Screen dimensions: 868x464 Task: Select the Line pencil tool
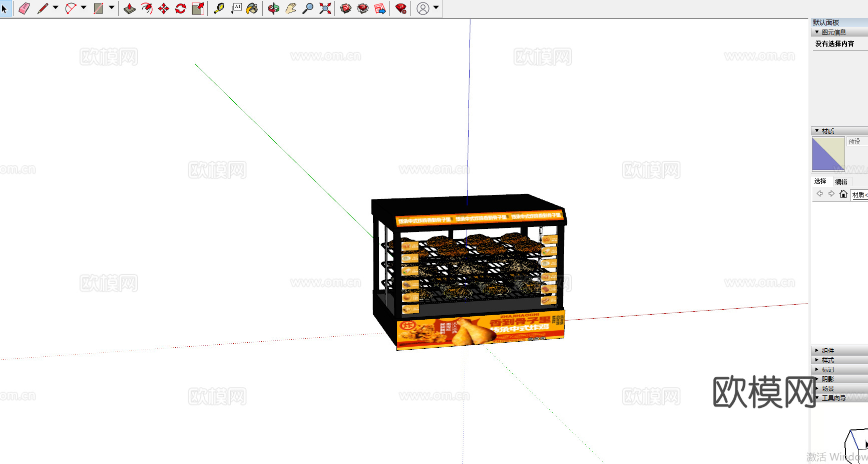43,9
